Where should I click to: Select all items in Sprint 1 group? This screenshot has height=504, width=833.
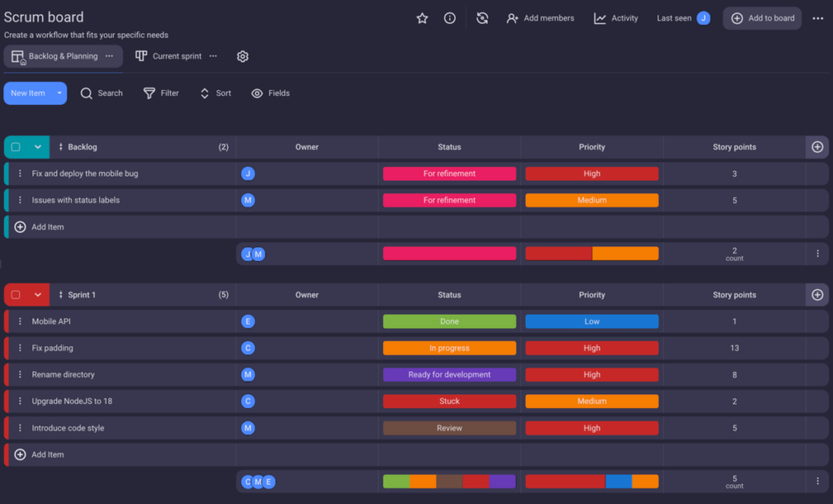coord(15,294)
